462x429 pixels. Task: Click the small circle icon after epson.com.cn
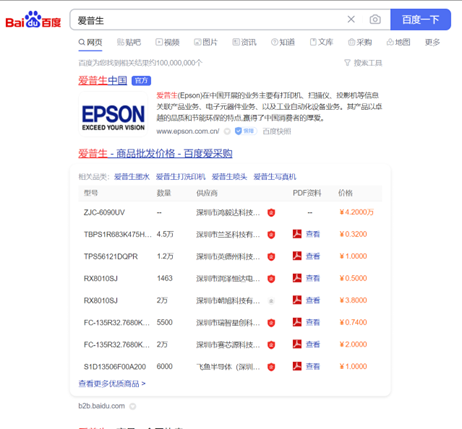(x=227, y=131)
